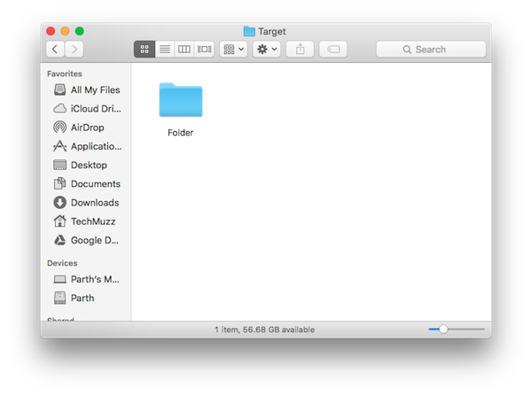Click the Google Drive icon

point(59,240)
